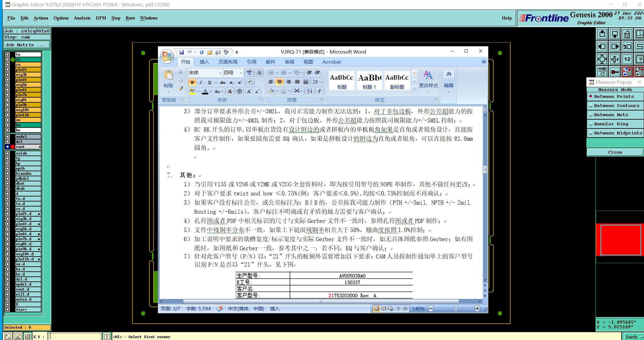
Task: Click the Word help question mark icon
Action: click(484, 62)
